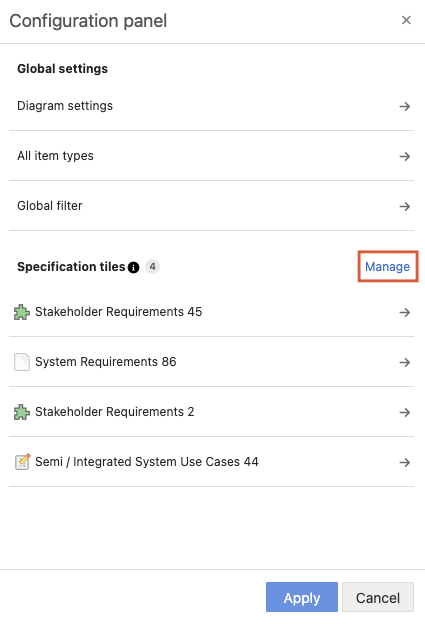
Task: Cancel the configuration changes
Action: 378,597
